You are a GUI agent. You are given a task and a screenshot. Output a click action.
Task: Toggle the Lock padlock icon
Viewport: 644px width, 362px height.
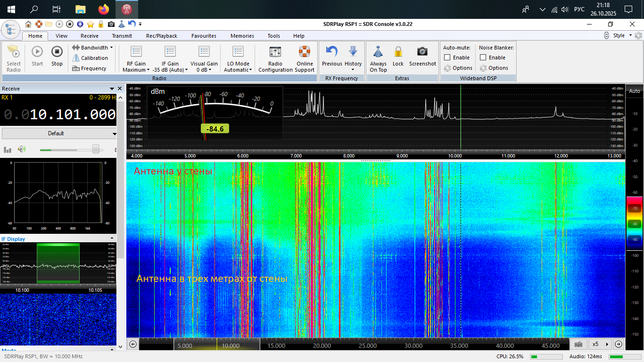point(398,52)
